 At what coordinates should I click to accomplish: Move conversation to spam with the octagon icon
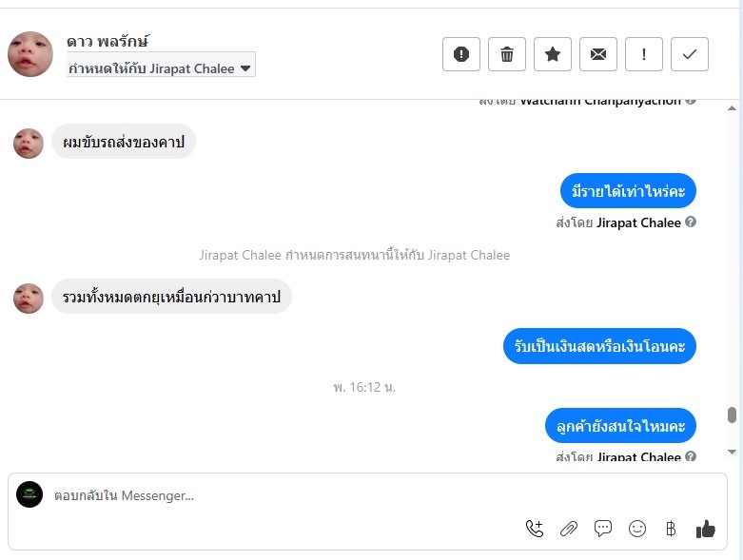point(461,54)
